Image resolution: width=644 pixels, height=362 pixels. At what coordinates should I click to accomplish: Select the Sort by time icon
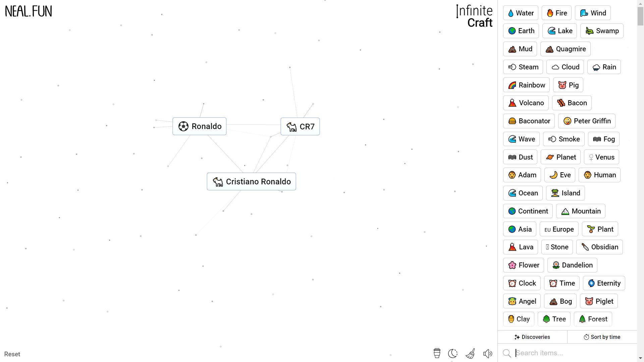tap(587, 337)
